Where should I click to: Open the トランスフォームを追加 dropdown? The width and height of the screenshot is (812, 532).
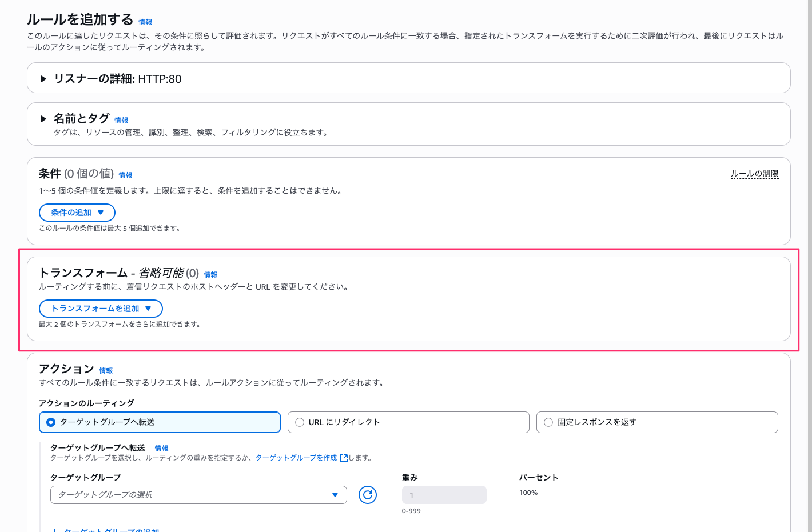tap(101, 309)
